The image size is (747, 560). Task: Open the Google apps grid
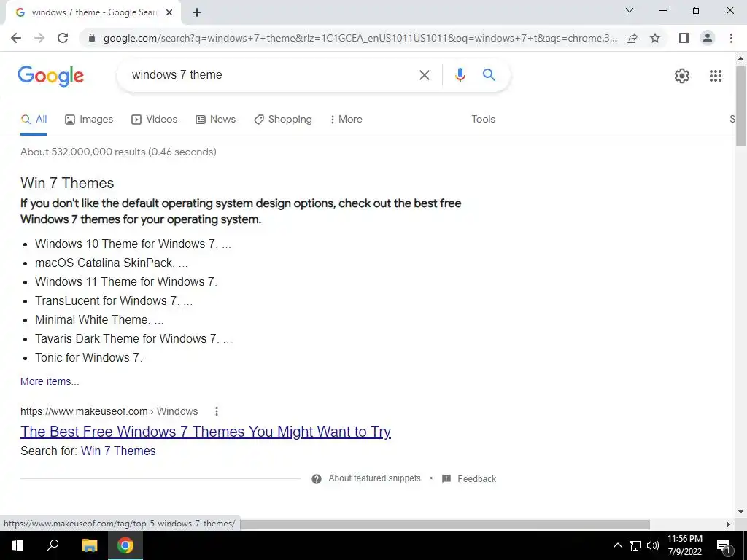(715, 76)
